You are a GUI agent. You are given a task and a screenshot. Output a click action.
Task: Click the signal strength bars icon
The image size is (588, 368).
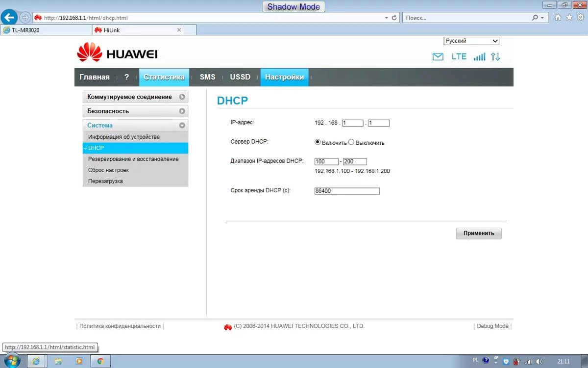(x=479, y=57)
